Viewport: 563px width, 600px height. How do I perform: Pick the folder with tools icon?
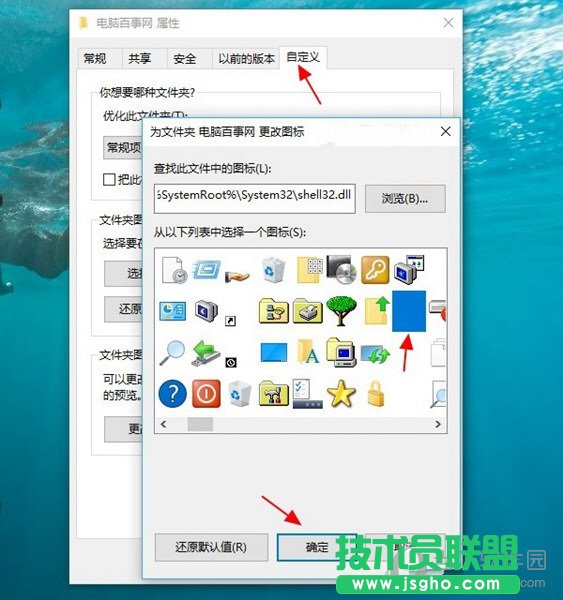point(273,393)
